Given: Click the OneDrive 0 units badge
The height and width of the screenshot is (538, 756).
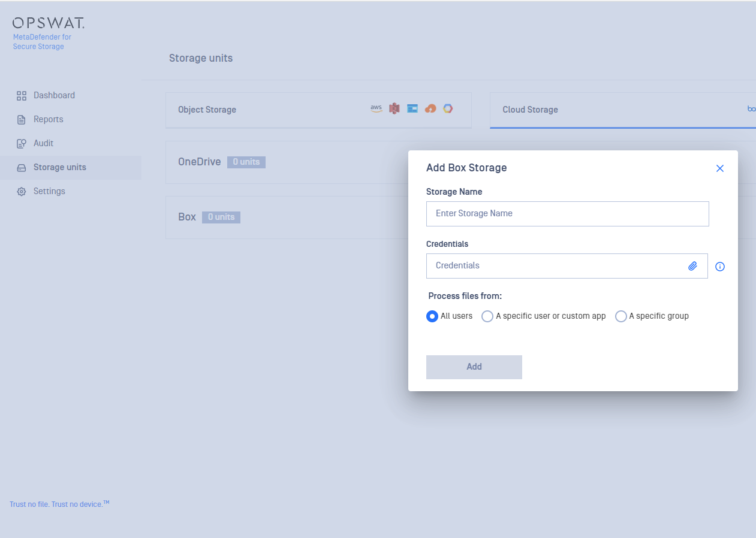Looking at the screenshot, I should [246, 162].
